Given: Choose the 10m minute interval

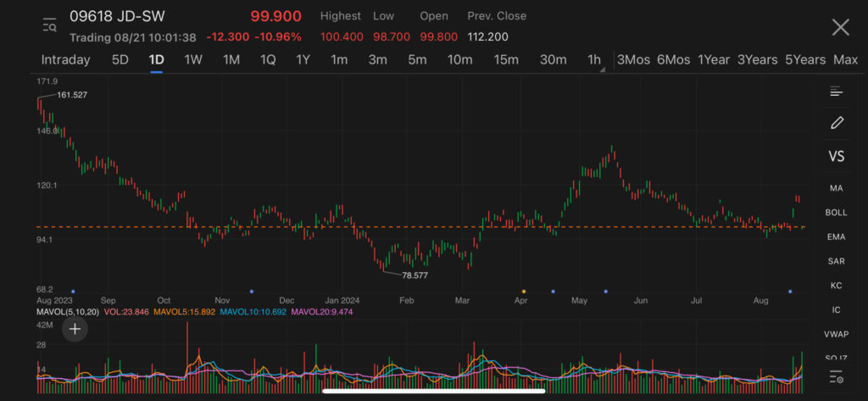Looking at the screenshot, I should pyautogui.click(x=459, y=60).
